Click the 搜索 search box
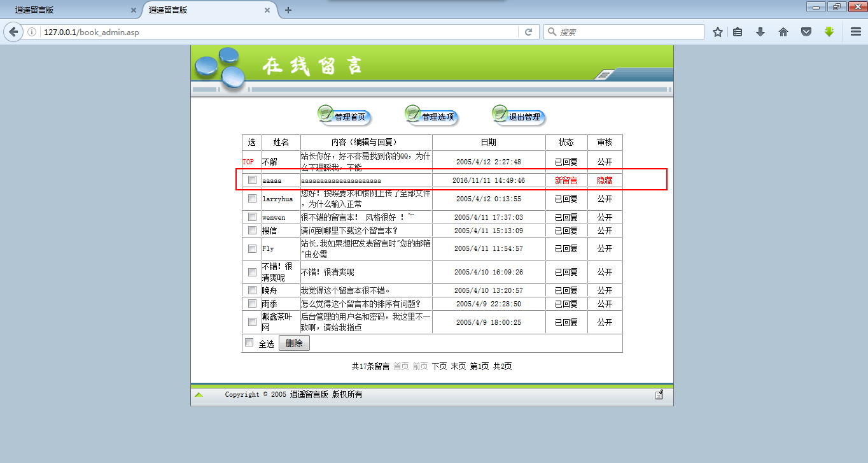The height and width of the screenshot is (463, 868). click(624, 32)
